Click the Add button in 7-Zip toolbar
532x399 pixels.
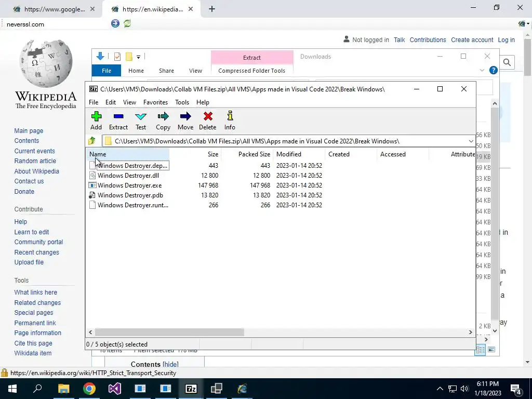tap(96, 121)
